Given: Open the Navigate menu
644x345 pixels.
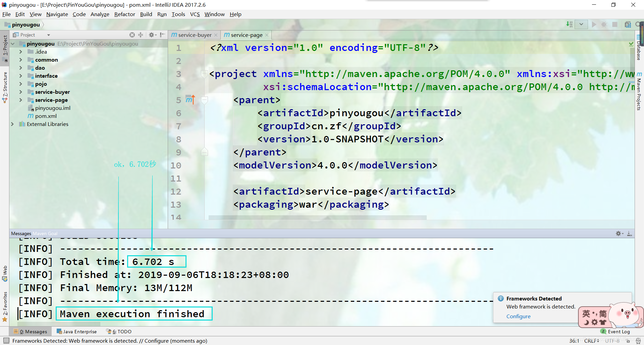Looking at the screenshot, I should (57, 14).
